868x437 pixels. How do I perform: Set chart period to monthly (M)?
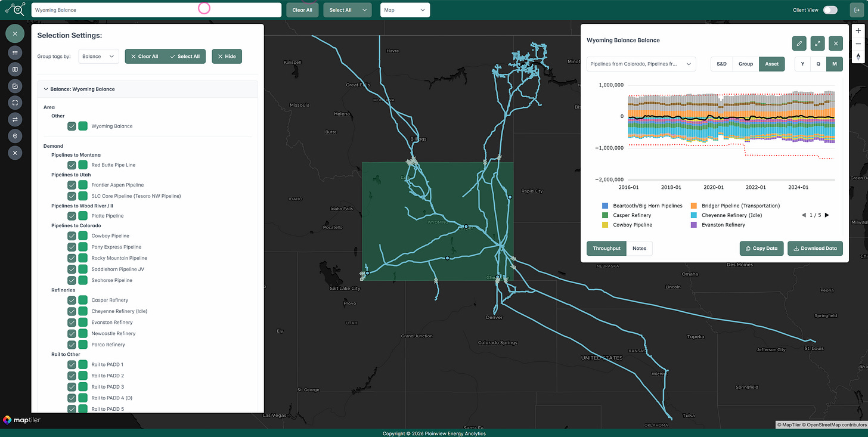pos(835,64)
